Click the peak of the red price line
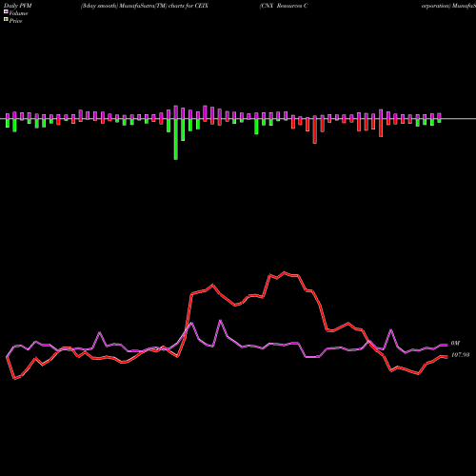Screen dimensions: 476x476 tap(284, 272)
